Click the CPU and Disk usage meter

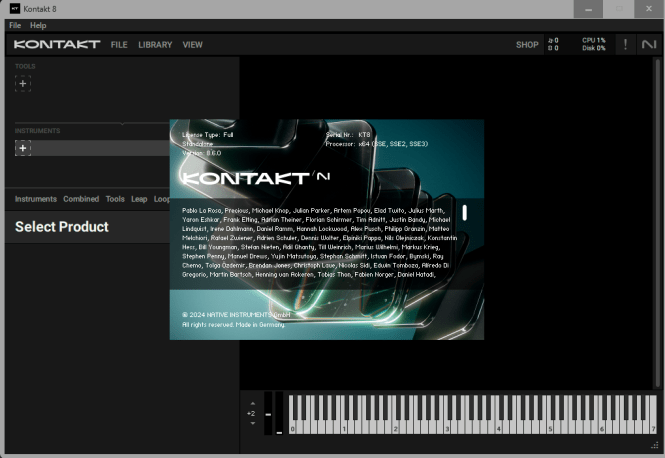click(x=593, y=45)
